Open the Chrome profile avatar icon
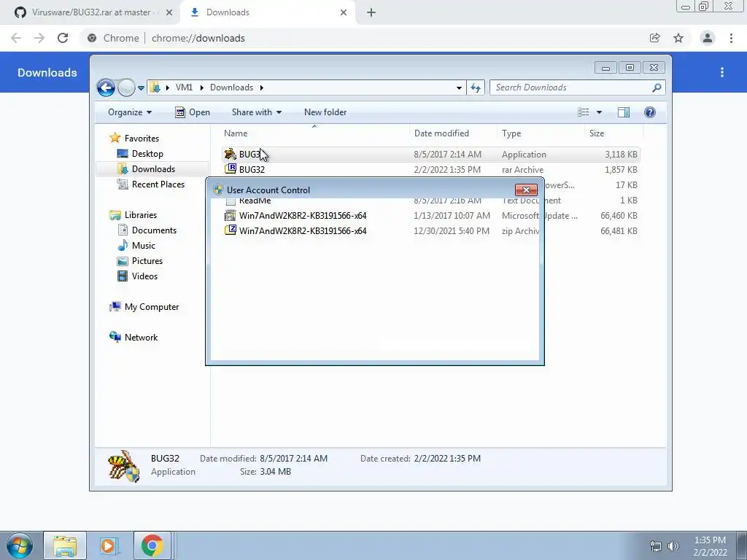The height and width of the screenshot is (560, 747). point(708,38)
